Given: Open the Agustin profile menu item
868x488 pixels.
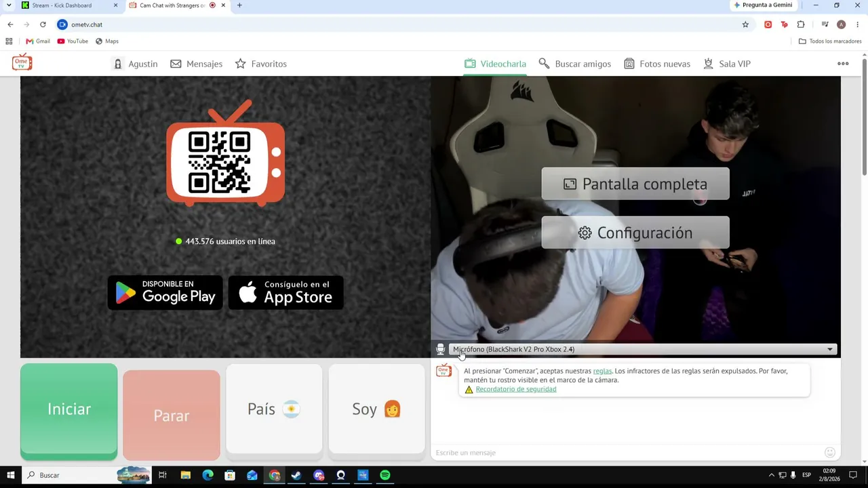Looking at the screenshot, I should tap(135, 64).
